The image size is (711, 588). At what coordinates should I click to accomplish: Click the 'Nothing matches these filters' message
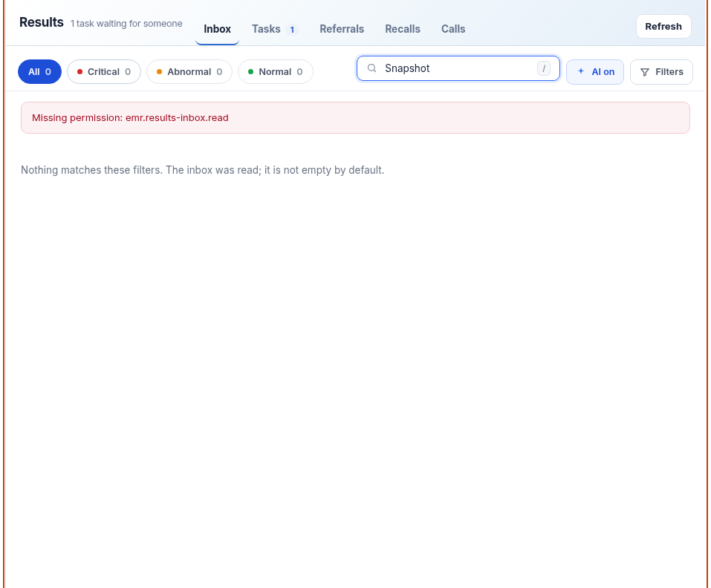[x=203, y=170]
